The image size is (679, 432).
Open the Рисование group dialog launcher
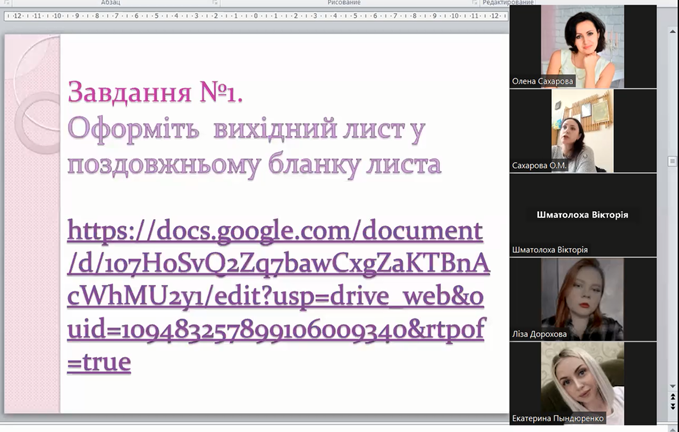click(x=475, y=3)
